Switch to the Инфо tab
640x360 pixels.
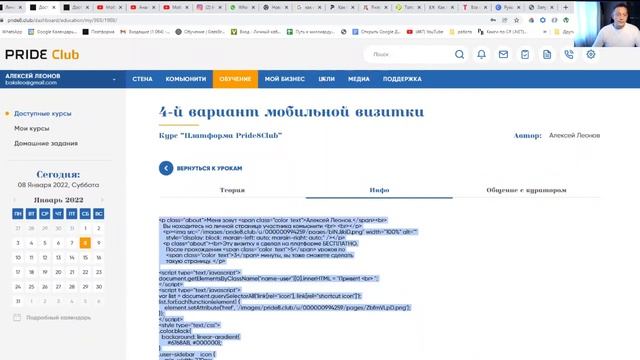pos(379,190)
